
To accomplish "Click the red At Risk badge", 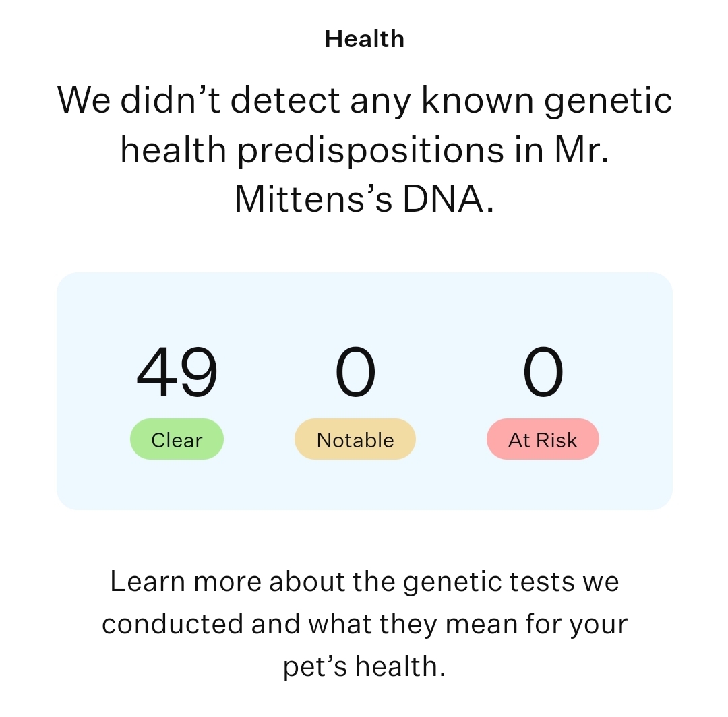I will (x=543, y=439).
